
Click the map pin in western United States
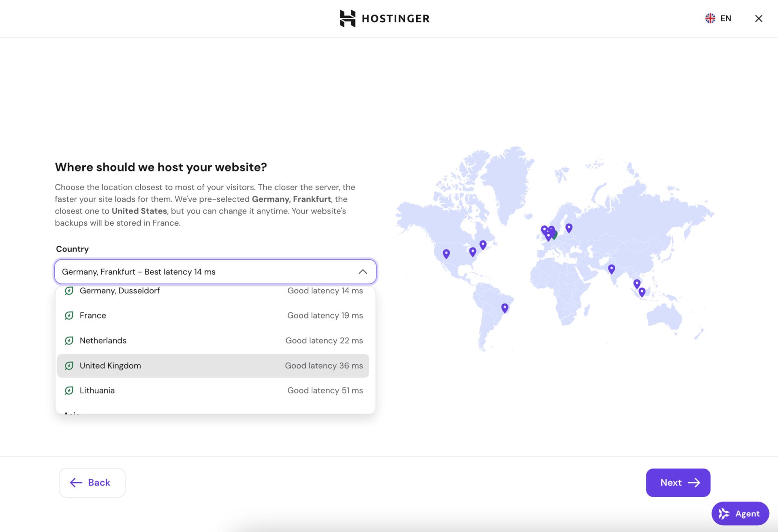(x=446, y=254)
